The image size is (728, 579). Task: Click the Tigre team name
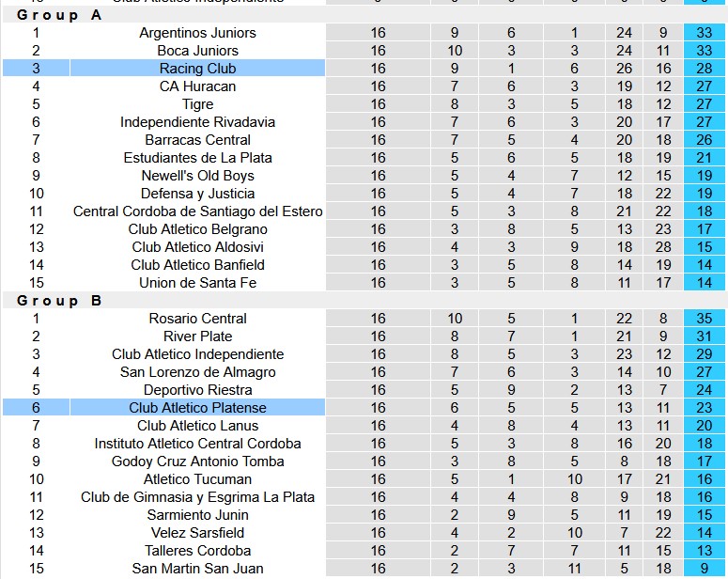pos(197,104)
